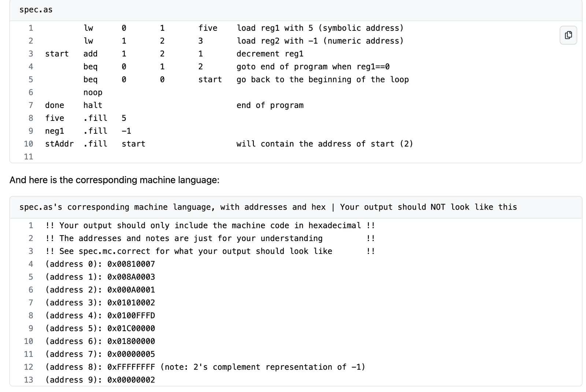The image size is (586, 392).
Task: Select the "start" label before the add instruction
Action: pyautogui.click(x=57, y=54)
